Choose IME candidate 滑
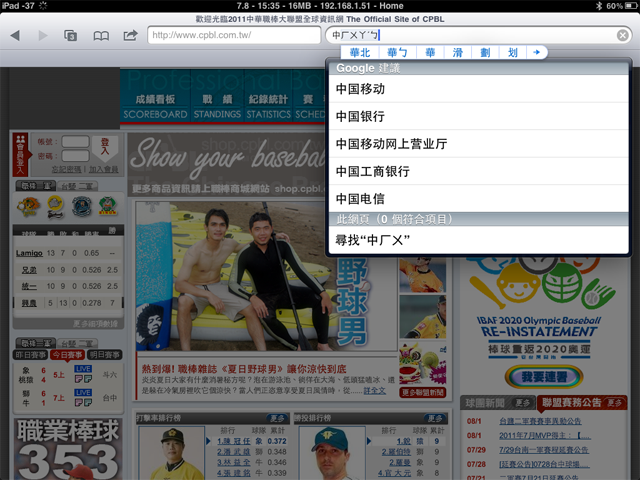The height and width of the screenshot is (480, 640). click(458, 52)
